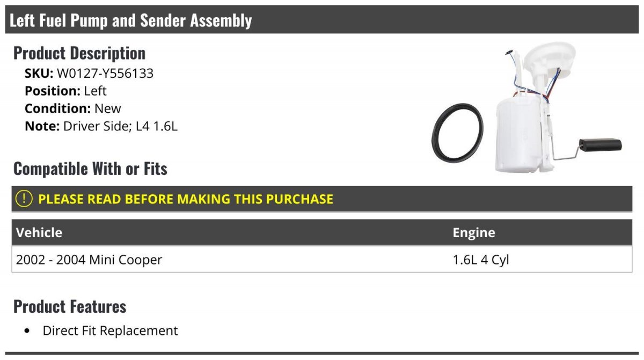644x360 pixels.
Task: Click the Product Features heading
Action: coord(70,306)
